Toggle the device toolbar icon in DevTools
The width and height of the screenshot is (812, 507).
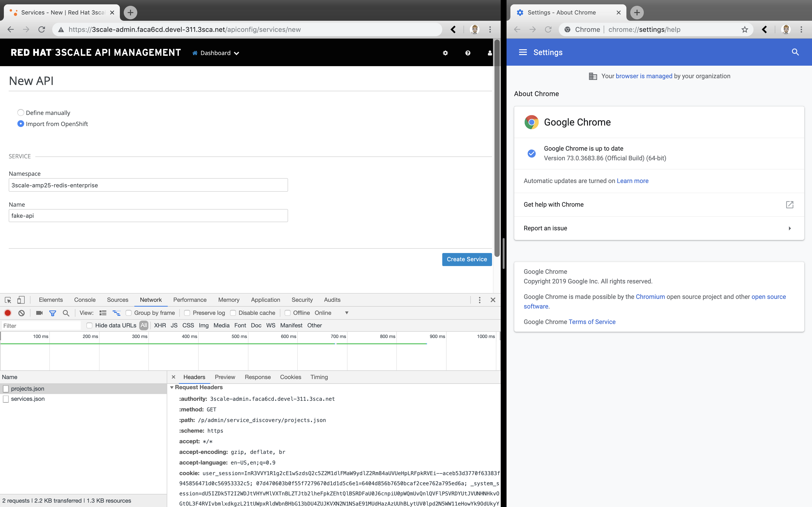pyautogui.click(x=21, y=300)
